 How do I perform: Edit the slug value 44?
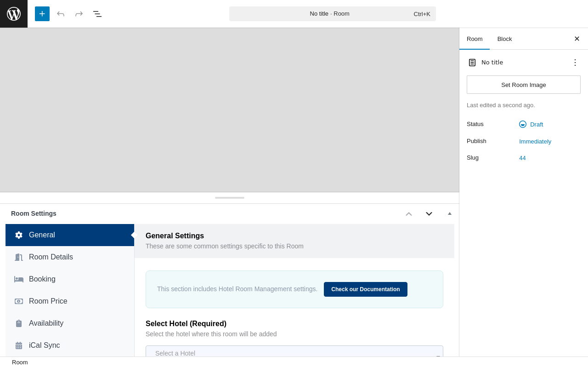(523, 158)
